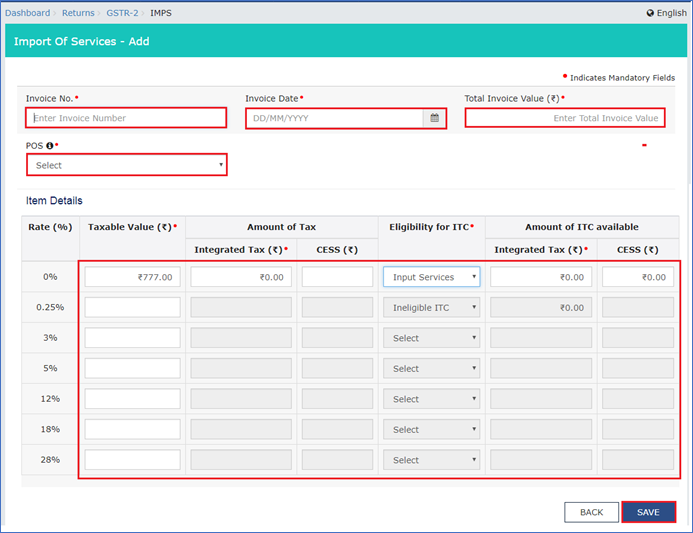This screenshot has height=533, width=693.
Task: Click CESS tax amount field in 0% row
Action: [x=337, y=277]
